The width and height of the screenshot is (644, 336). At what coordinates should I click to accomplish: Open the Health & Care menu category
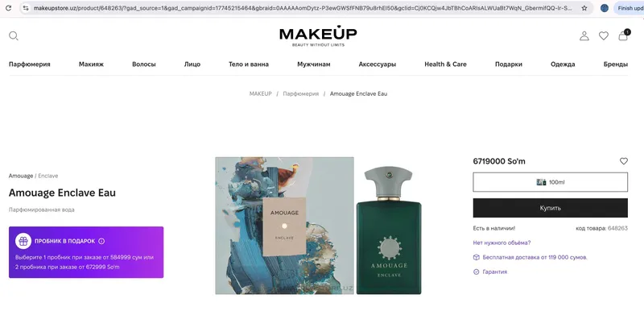tap(446, 64)
